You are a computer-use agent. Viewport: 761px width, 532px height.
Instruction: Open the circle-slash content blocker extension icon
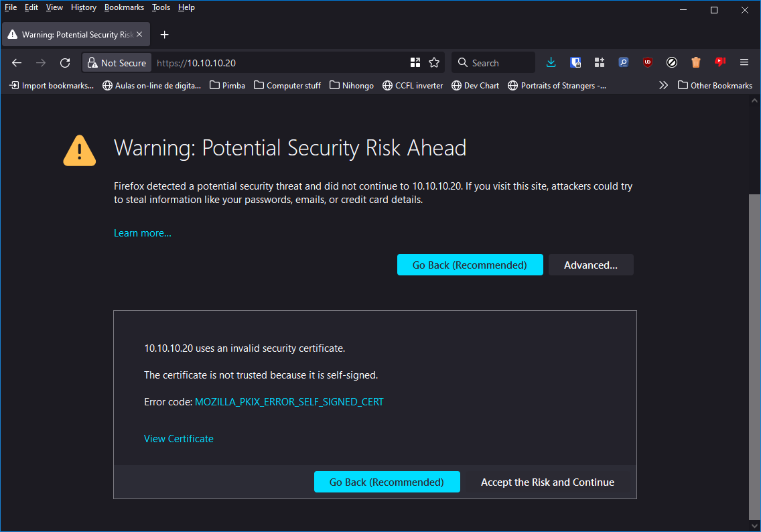(671, 62)
